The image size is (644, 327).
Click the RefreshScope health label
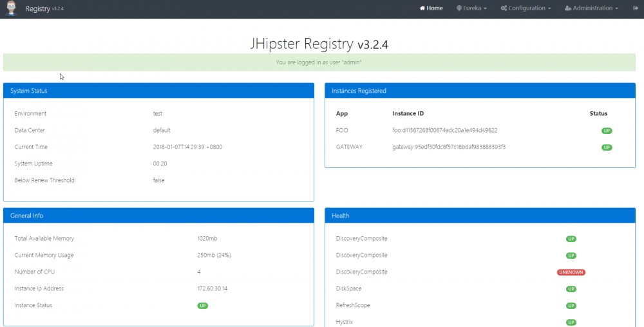[x=353, y=305]
